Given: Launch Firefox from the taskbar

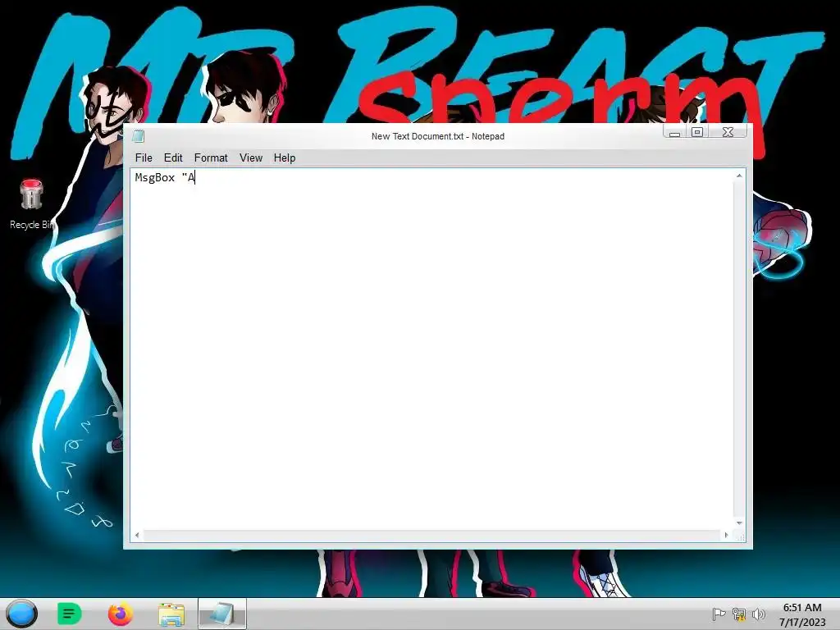Looking at the screenshot, I should point(121,614).
